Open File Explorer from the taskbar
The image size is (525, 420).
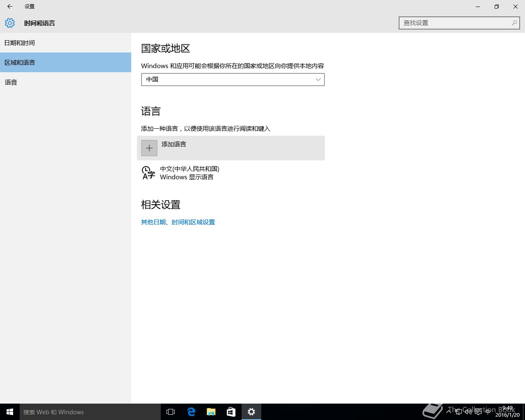pyautogui.click(x=211, y=412)
